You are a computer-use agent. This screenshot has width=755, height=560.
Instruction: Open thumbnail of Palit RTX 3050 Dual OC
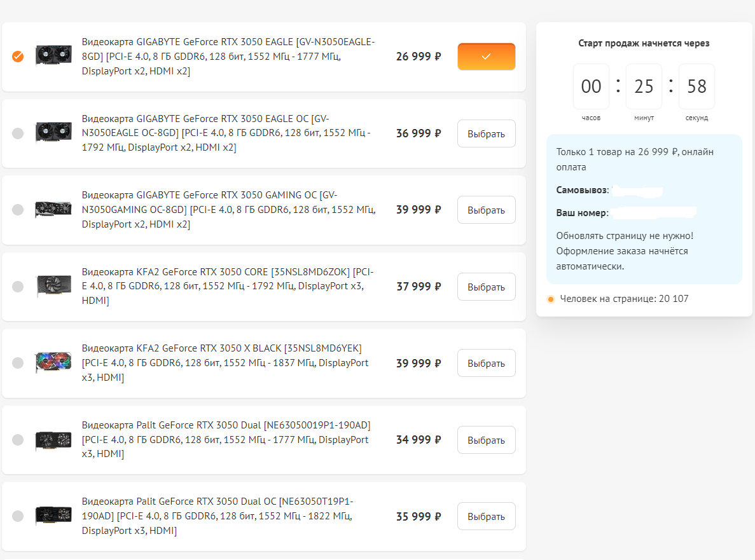point(53,516)
